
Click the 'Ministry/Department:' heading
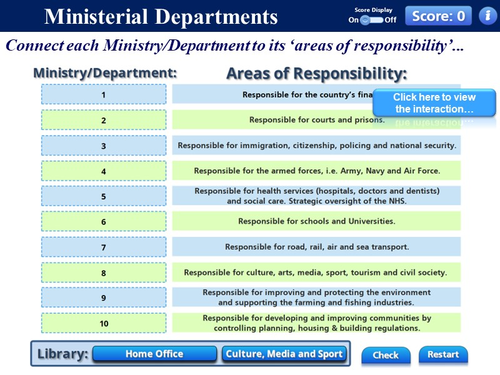coord(105,73)
